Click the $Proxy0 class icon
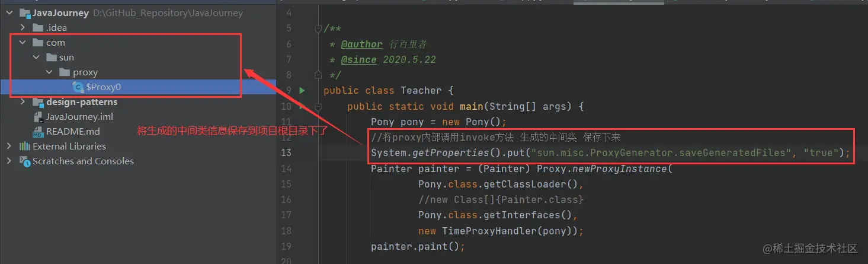Image resolution: width=868 pixels, height=264 pixels. (78, 87)
